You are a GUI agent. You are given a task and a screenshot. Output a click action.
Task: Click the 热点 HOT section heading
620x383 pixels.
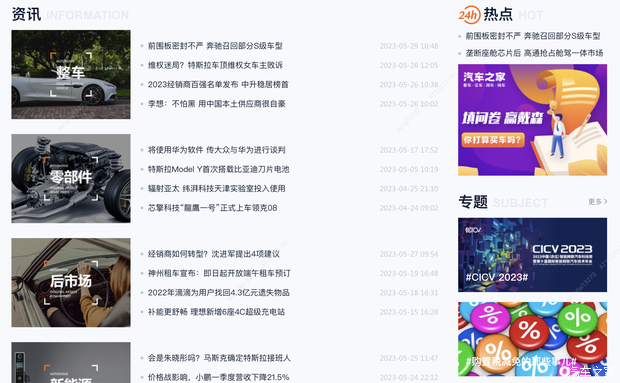513,15
